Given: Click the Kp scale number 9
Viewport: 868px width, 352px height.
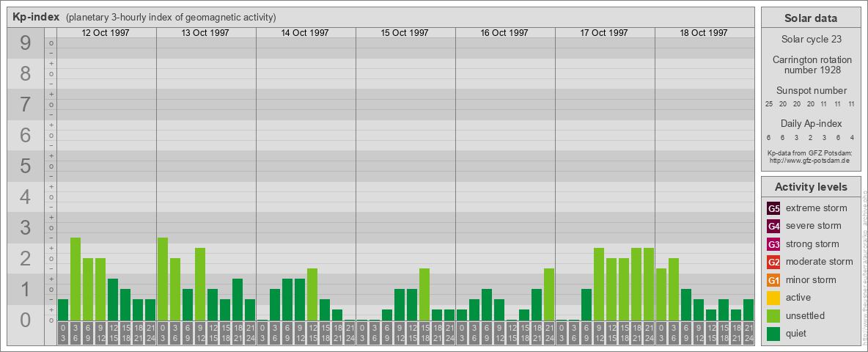Looking at the screenshot, I should [25, 43].
